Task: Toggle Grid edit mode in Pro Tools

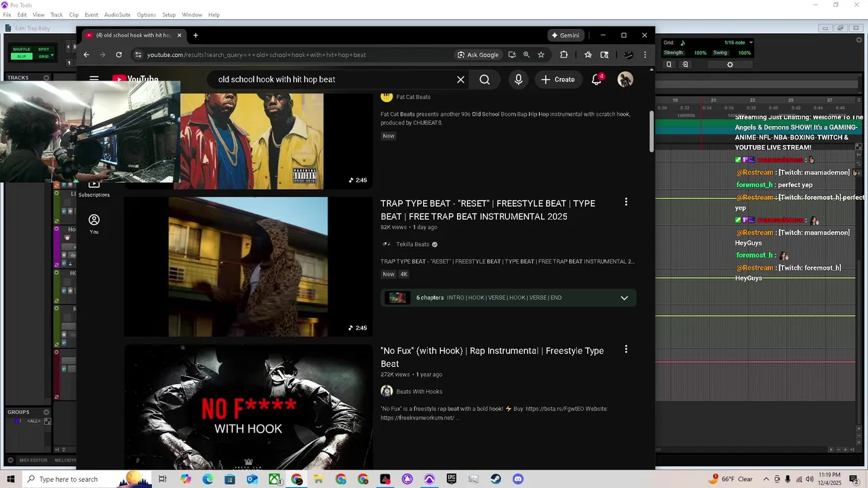Action: coord(43,56)
